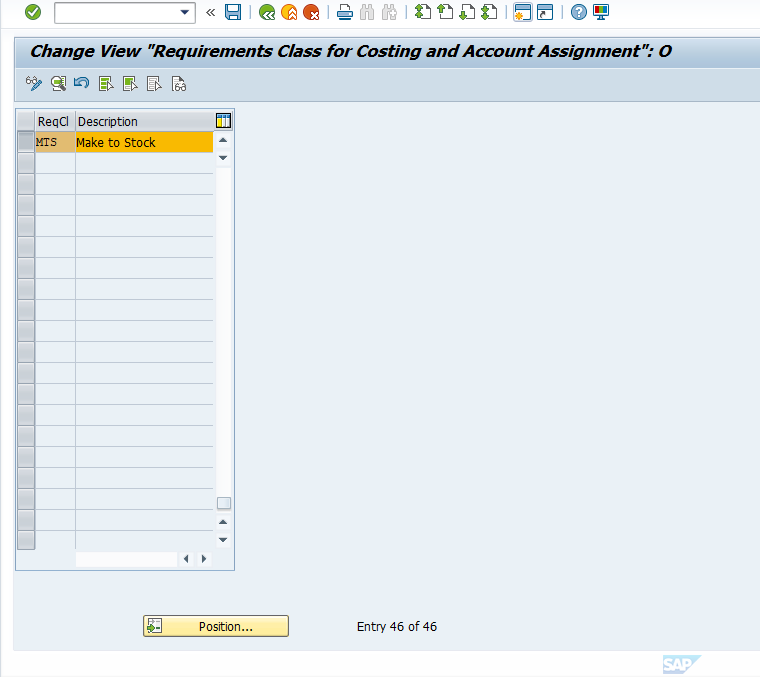The height and width of the screenshot is (677, 760).
Task: Click the ReqCl column header
Action: [55, 121]
